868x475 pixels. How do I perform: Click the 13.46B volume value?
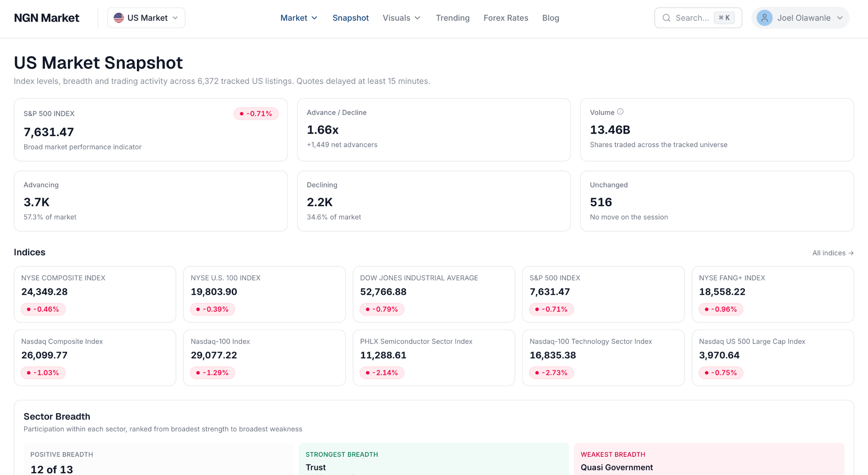pyautogui.click(x=610, y=130)
